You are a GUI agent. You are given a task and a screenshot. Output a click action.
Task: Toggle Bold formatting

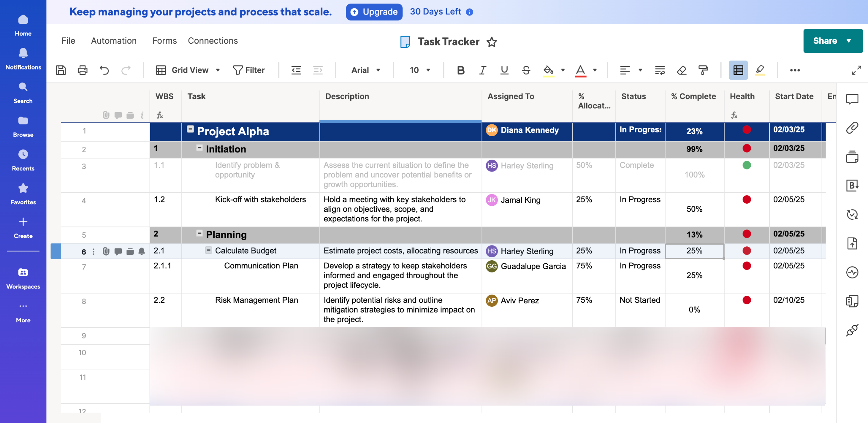point(460,70)
